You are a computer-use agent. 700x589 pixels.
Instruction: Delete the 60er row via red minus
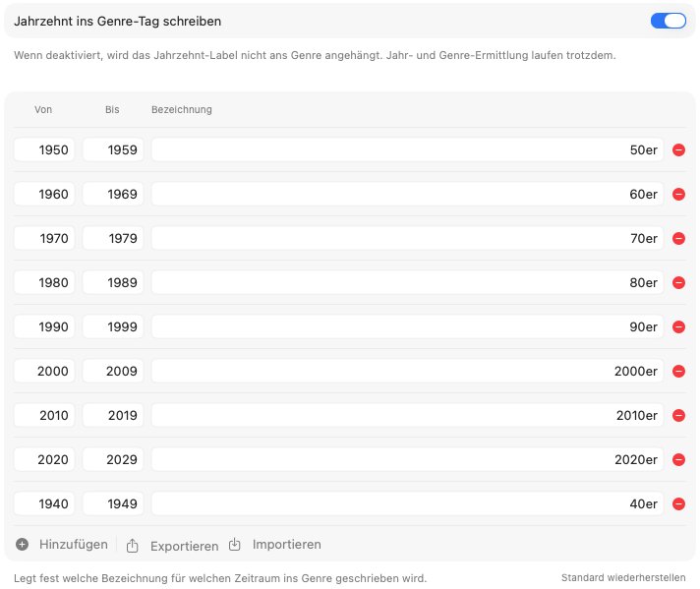[678, 195]
